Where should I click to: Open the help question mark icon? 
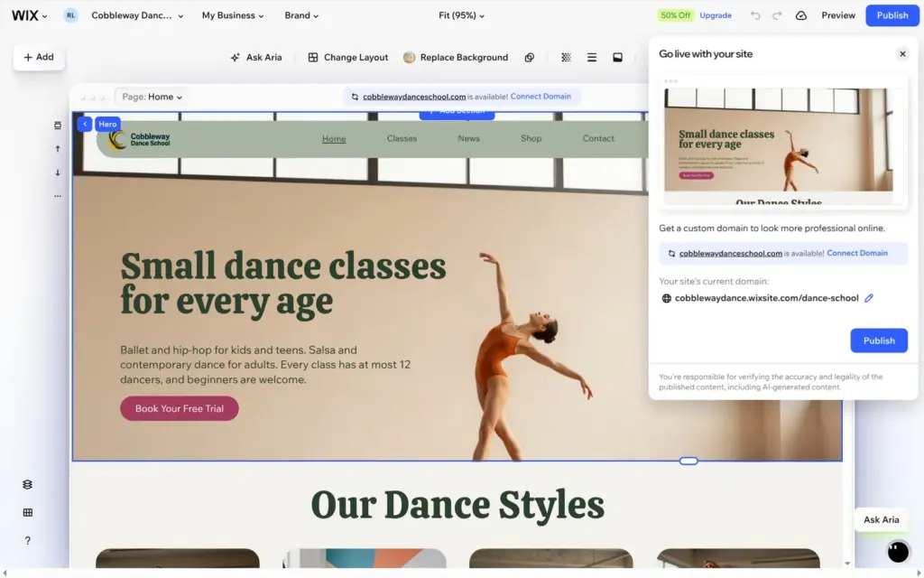point(28,541)
